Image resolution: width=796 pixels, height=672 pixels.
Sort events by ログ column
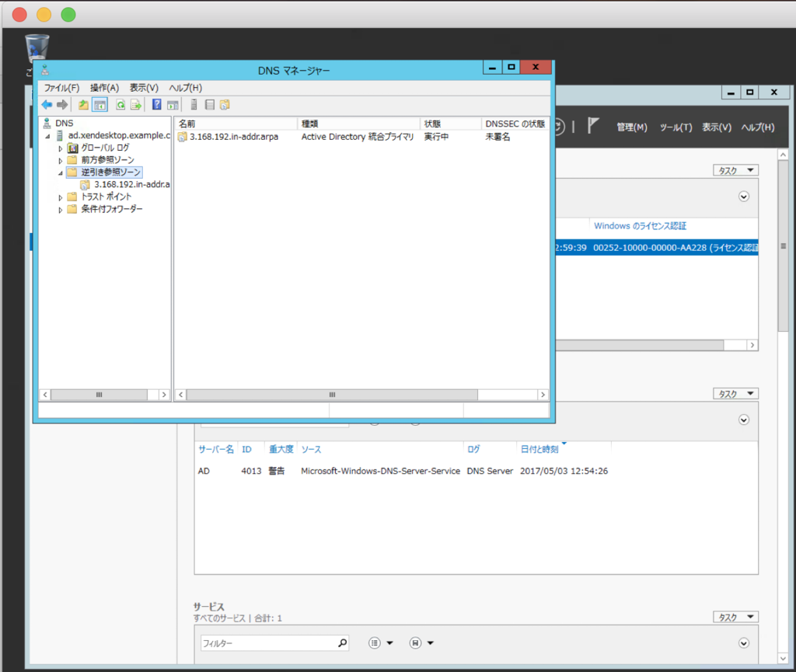tap(473, 449)
